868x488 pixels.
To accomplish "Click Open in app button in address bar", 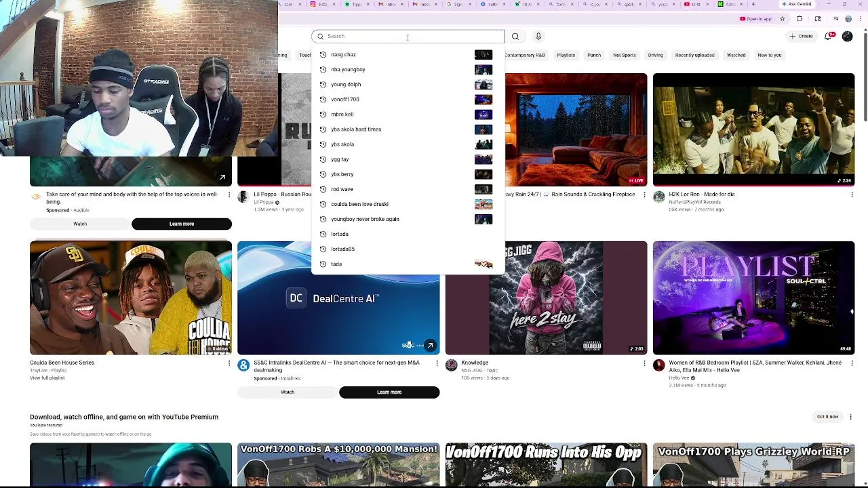I will click(x=756, y=19).
